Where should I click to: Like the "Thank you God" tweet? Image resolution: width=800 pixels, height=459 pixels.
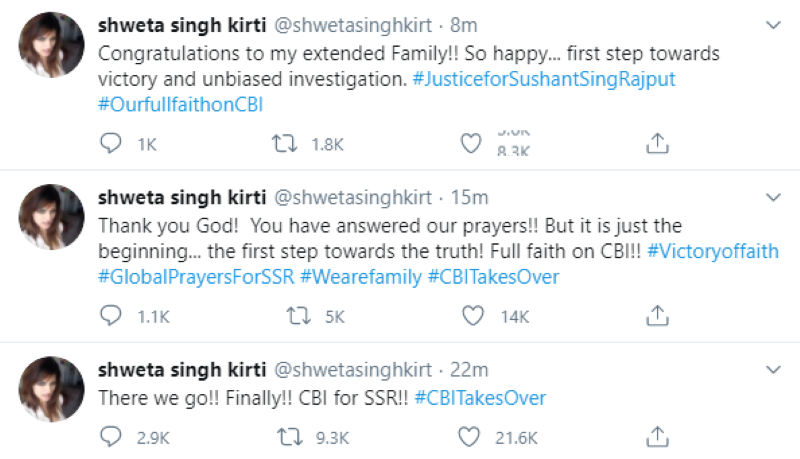[x=470, y=316]
